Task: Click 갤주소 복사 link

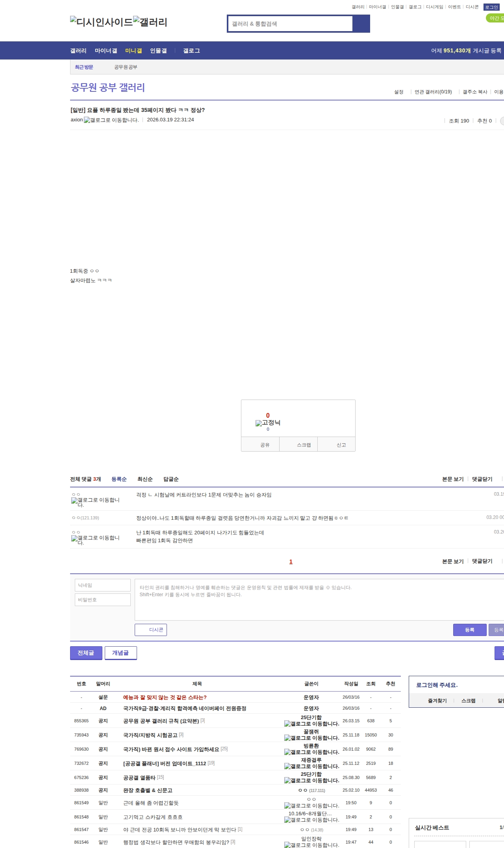Action: tap(475, 92)
